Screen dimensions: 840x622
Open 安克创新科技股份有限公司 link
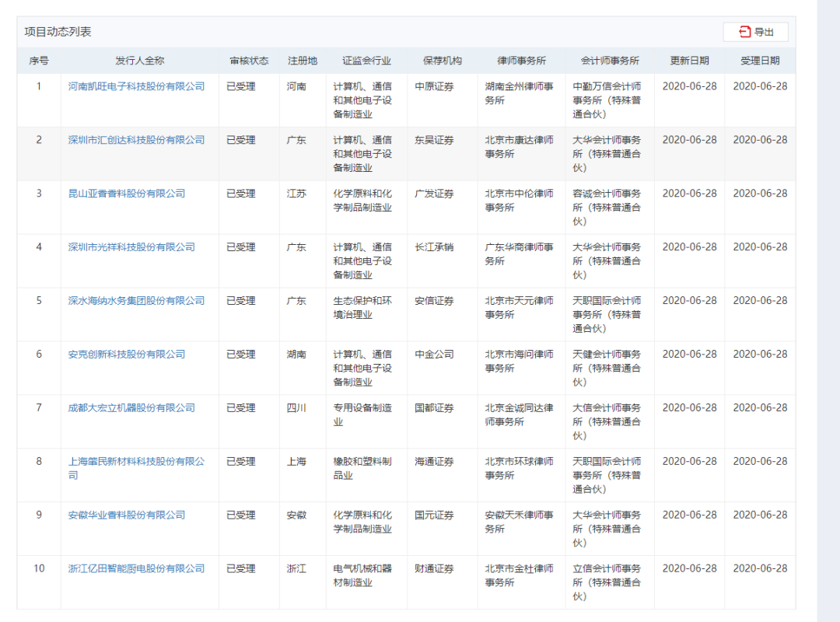127,354
